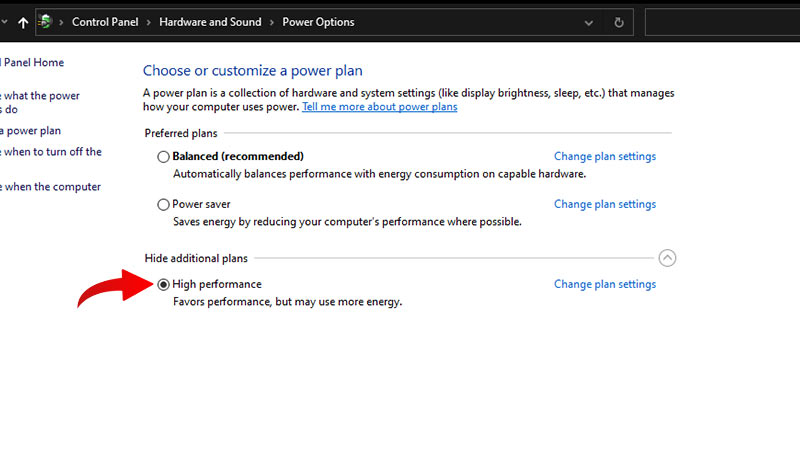Image resolution: width=800 pixels, height=450 pixels.
Task: Expand the chevron after Hardware and Sound breadcrumb
Action: (271, 22)
